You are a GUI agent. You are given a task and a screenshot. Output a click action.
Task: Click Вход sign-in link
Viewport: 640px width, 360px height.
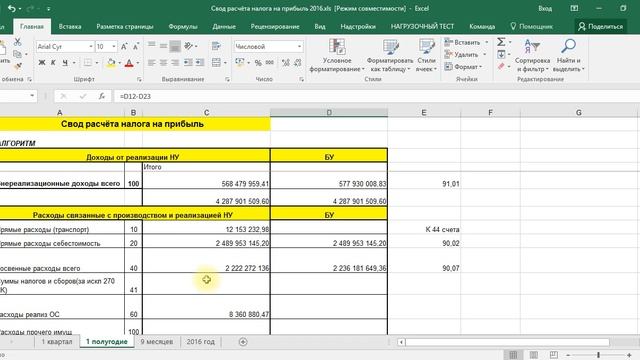pyautogui.click(x=545, y=9)
